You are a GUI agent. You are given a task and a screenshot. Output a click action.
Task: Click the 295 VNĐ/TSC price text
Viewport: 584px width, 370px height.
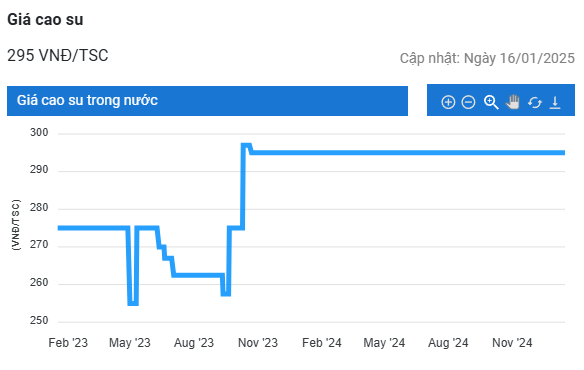pyautogui.click(x=58, y=56)
